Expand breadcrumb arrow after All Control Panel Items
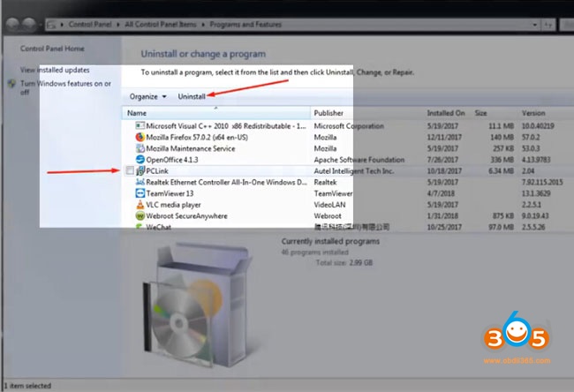Viewport: 574px width, 392px height. (203, 25)
